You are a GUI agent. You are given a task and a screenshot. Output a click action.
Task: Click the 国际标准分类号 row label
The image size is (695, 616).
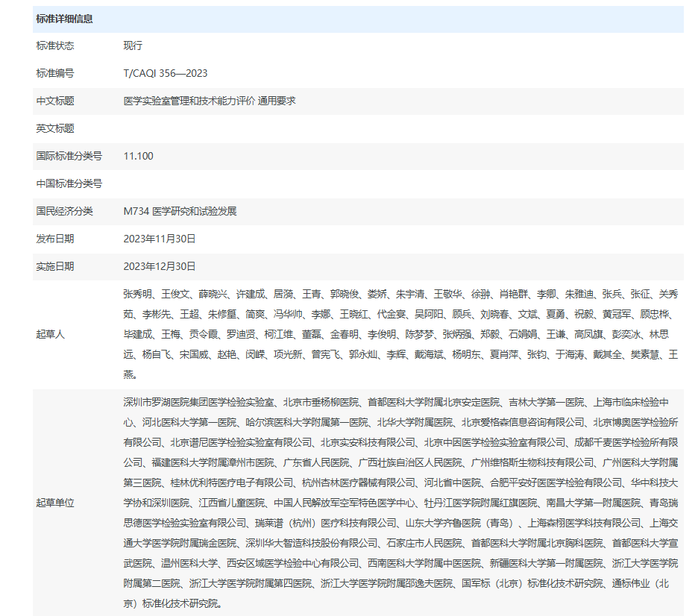[x=69, y=156]
